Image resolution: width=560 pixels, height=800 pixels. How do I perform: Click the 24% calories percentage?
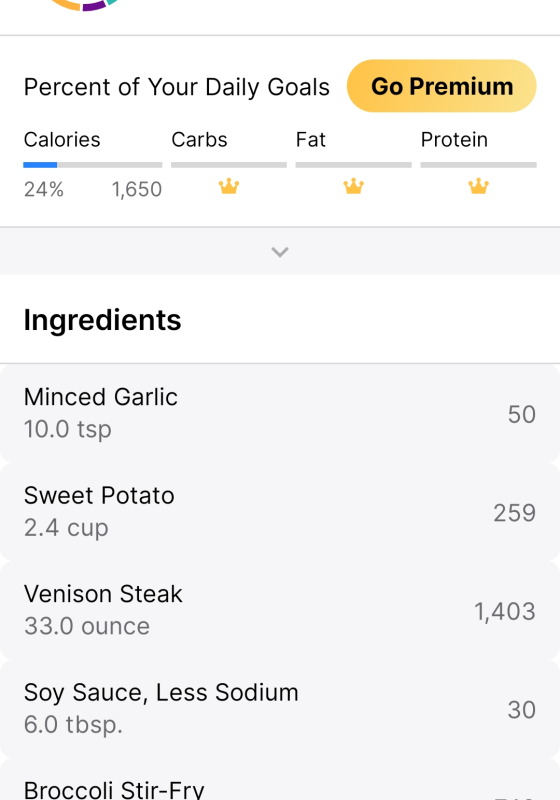pos(44,189)
